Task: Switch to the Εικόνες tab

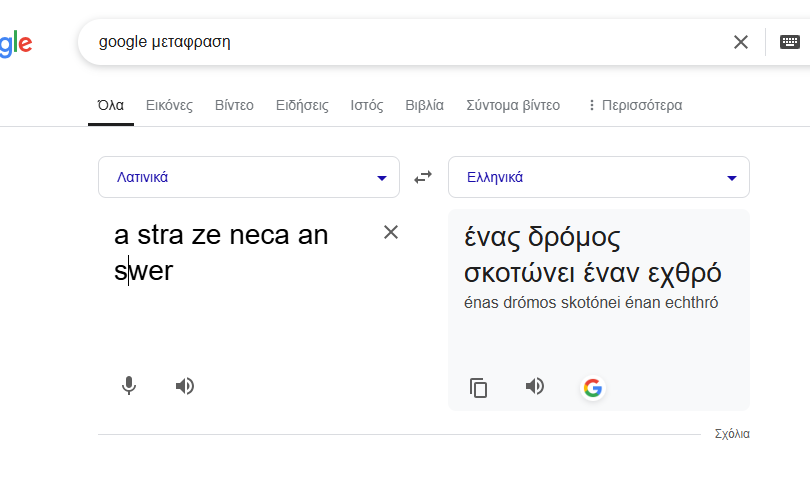Action: 169,105
